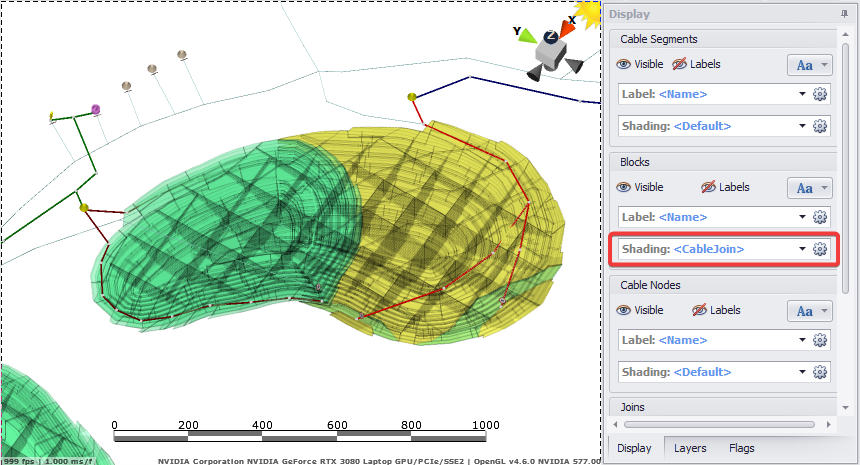Switch to the Layers tab
This screenshot has height=465, width=860.
click(x=690, y=448)
